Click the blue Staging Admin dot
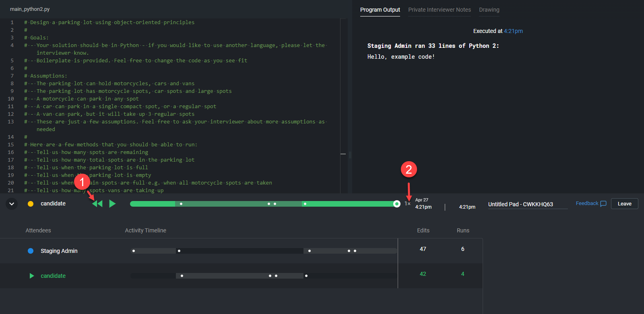This screenshot has width=644, height=314. pyautogui.click(x=31, y=251)
